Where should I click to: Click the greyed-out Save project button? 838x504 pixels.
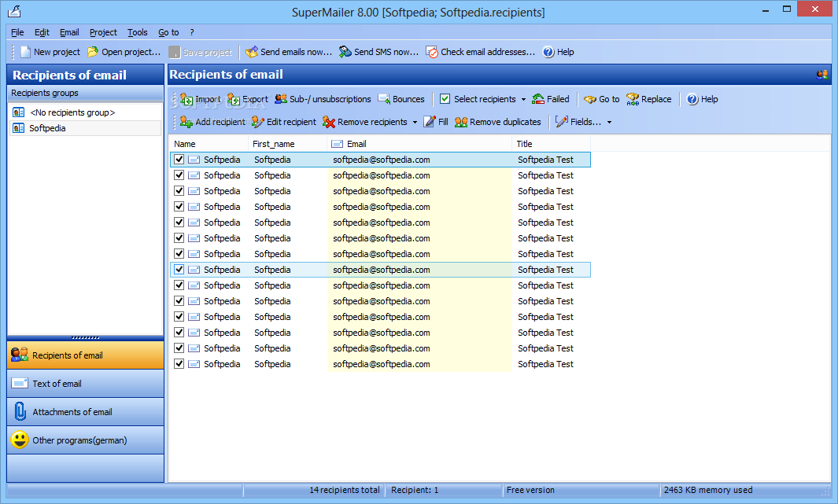click(x=201, y=52)
